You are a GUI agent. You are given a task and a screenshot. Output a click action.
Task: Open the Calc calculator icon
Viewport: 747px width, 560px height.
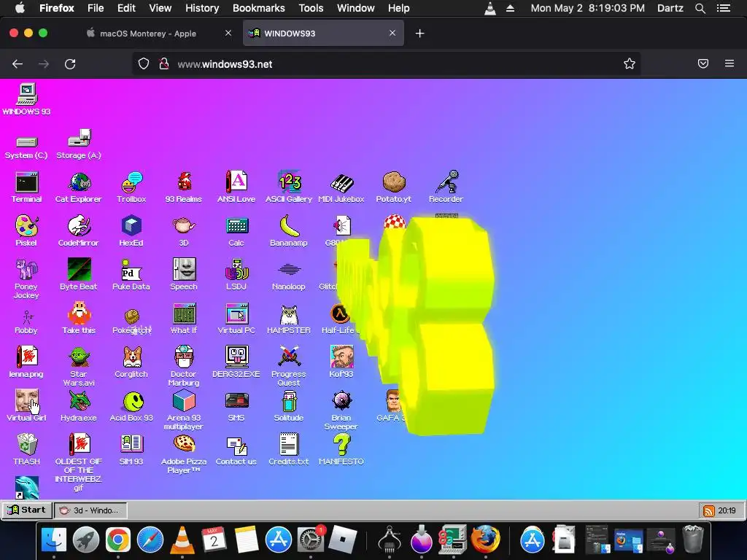coord(236,231)
